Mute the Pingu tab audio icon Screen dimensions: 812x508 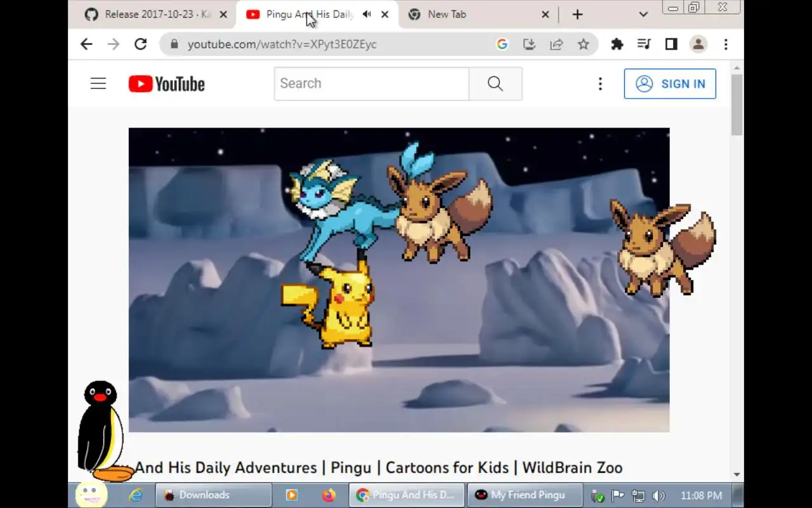(x=367, y=15)
